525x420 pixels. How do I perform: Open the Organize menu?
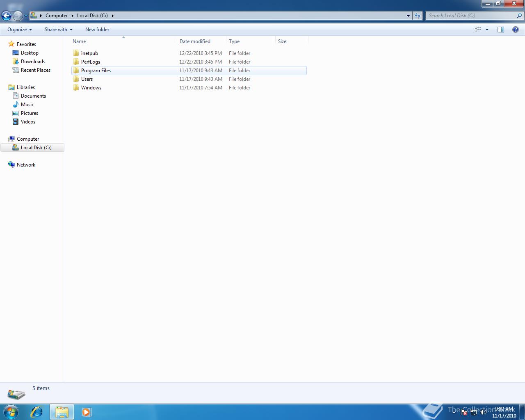[x=18, y=29]
